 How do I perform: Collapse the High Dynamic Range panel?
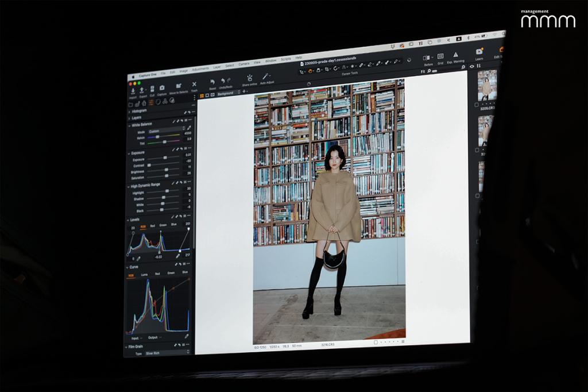129,187
